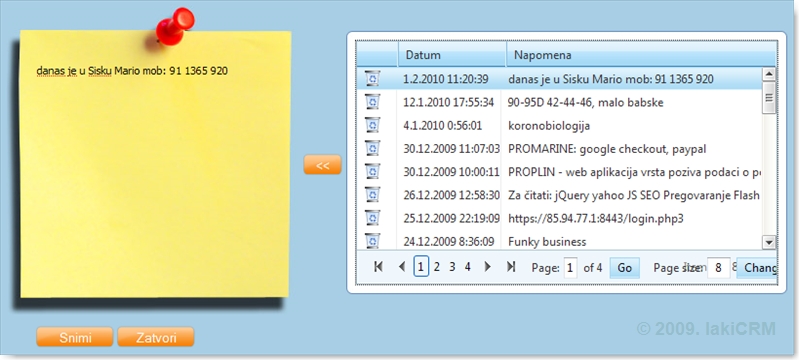Click the << transfer button
Viewport: 799px width, 360px height.
pos(322,165)
